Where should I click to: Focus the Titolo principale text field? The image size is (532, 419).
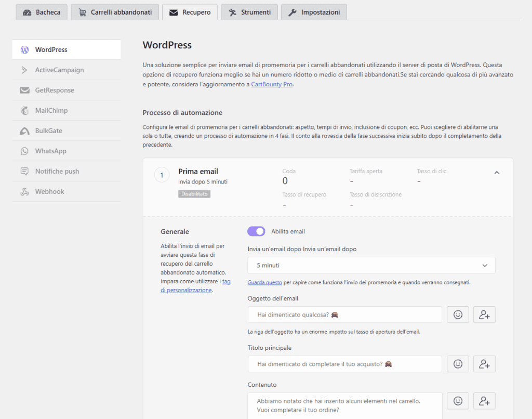pos(345,364)
